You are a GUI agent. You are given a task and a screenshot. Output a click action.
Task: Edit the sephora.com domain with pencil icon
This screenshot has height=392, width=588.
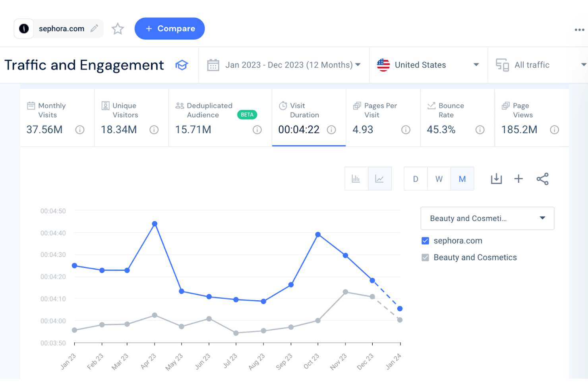[94, 29]
